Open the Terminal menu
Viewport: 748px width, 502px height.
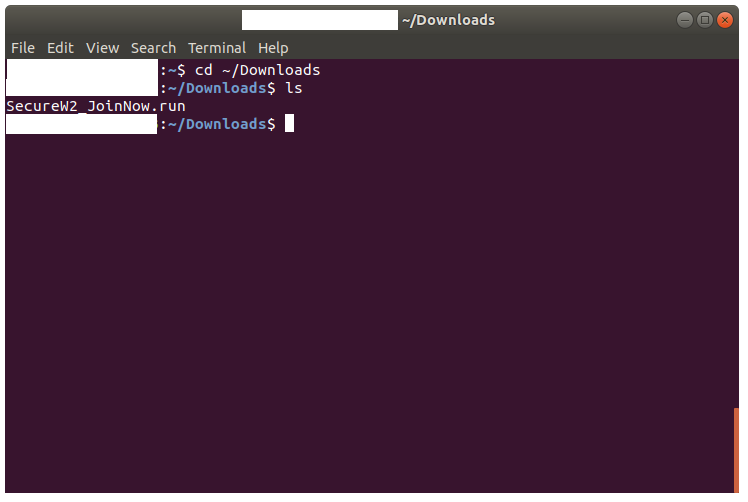[x=217, y=48]
